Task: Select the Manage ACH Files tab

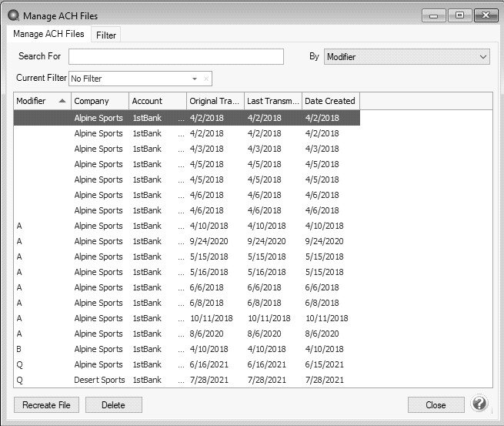Action: [x=48, y=35]
